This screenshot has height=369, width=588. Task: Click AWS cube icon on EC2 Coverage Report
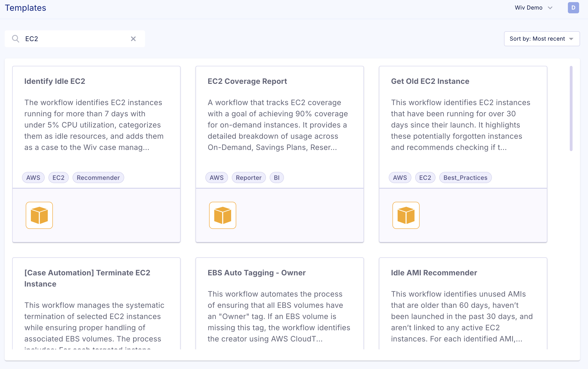point(222,215)
